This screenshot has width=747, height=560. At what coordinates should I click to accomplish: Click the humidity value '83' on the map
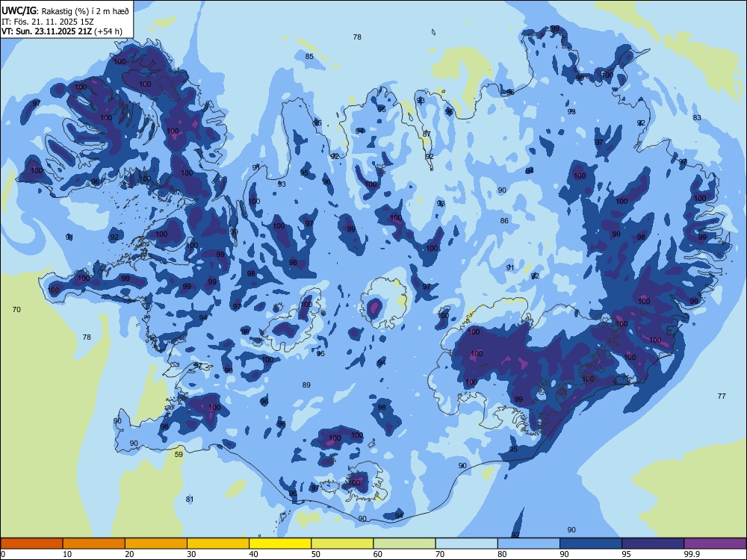[697, 118]
